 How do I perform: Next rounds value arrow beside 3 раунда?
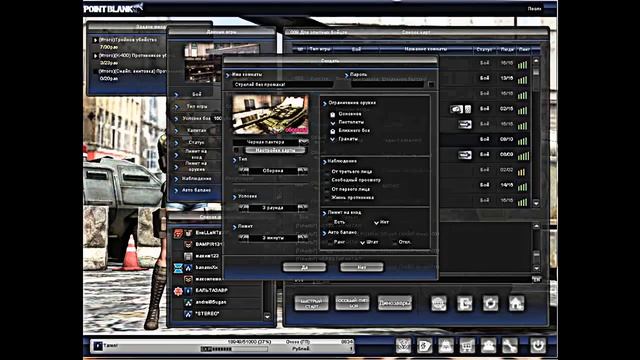[302, 208]
